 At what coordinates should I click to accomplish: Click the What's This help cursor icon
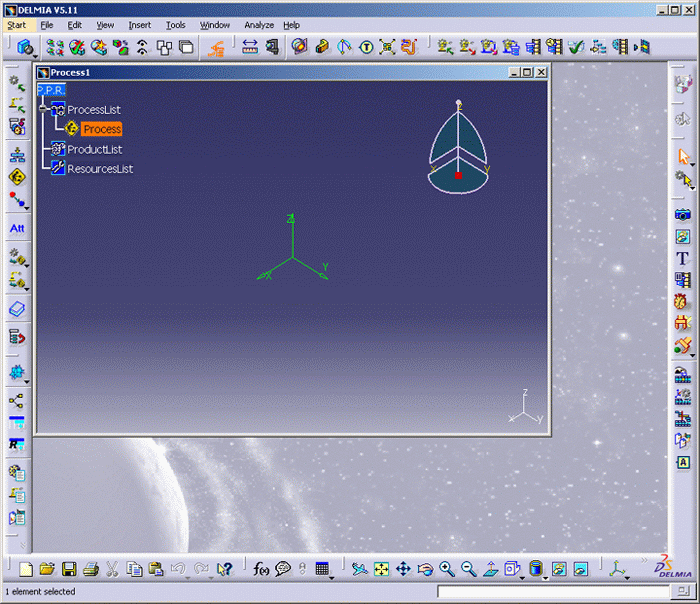(x=225, y=569)
